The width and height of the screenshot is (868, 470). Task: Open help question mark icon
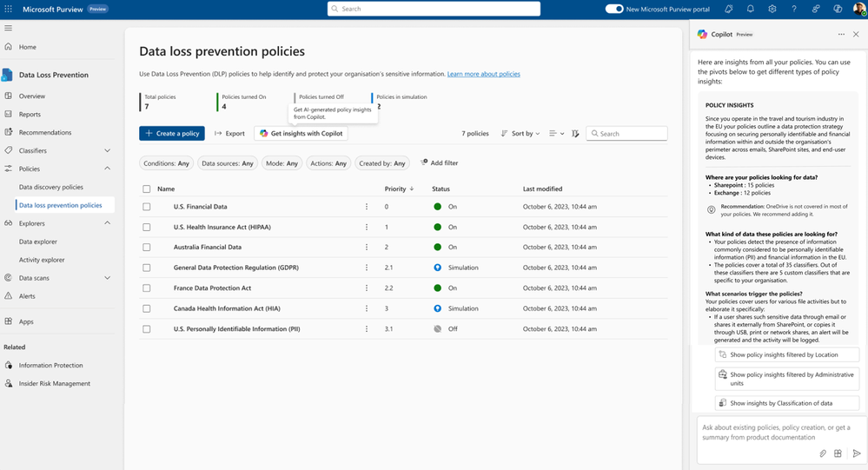pos(794,9)
